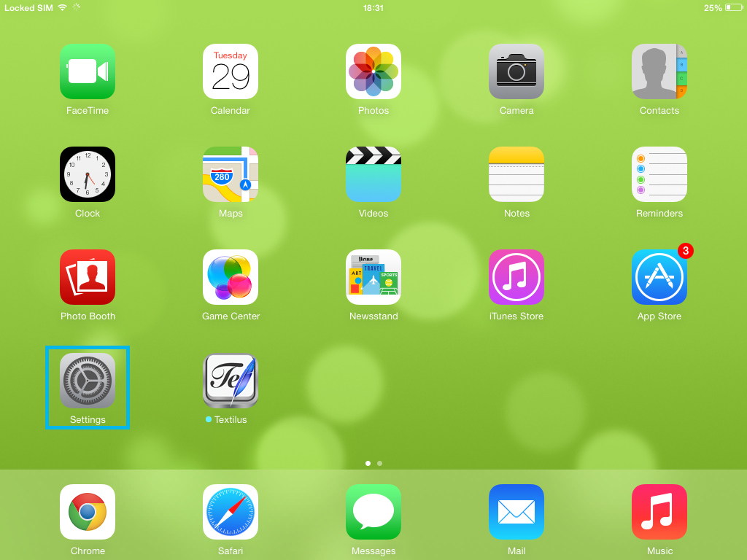Tap the 18:31 time in status bar
This screenshot has width=747, height=560.
(x=373, y=8)
